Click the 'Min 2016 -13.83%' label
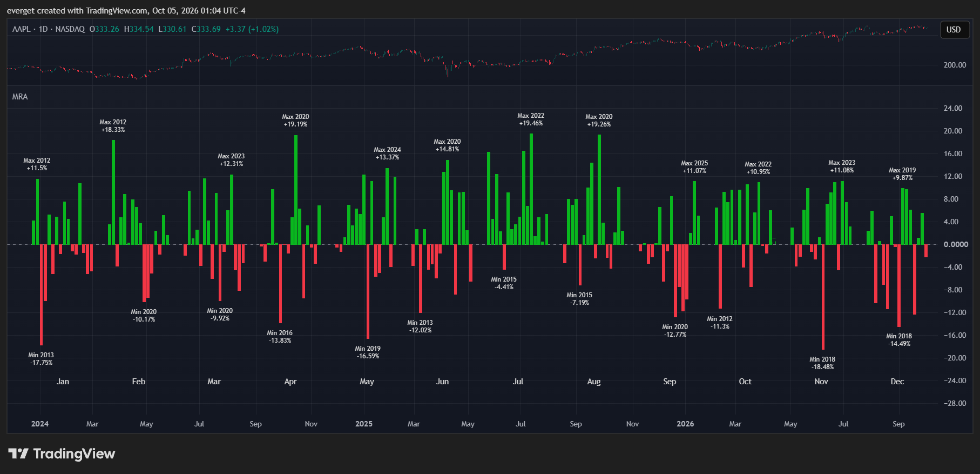The width and height of the screenshot is (980, 474). 280,337
